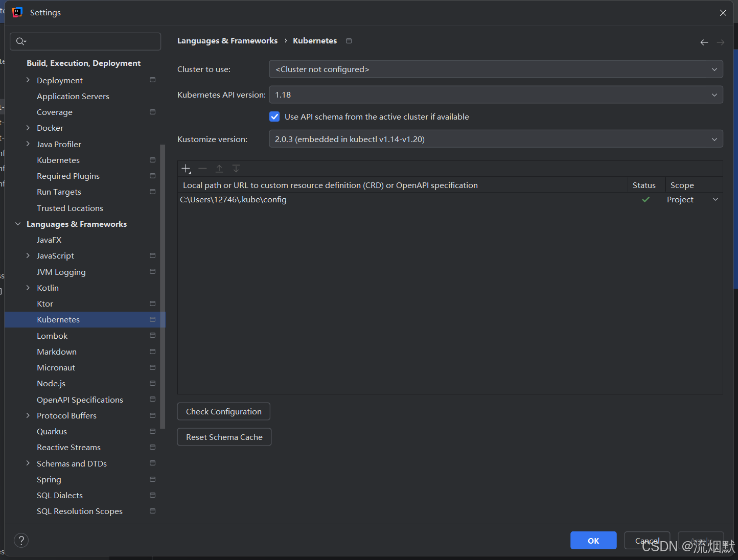
Task: Click the project-level icon beside Kubernetes breadcrumb
Action: (349, 41)
